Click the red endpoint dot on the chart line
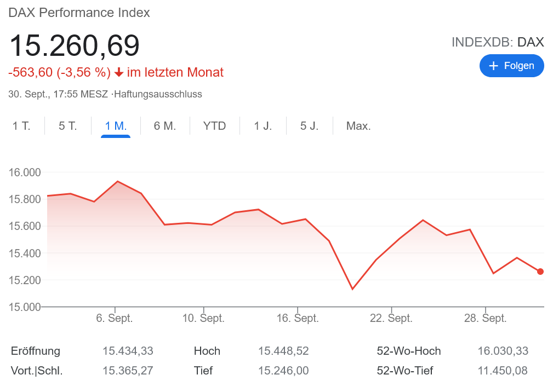The image size is (553, 392). pyautogui.click(x=540, y=272)
